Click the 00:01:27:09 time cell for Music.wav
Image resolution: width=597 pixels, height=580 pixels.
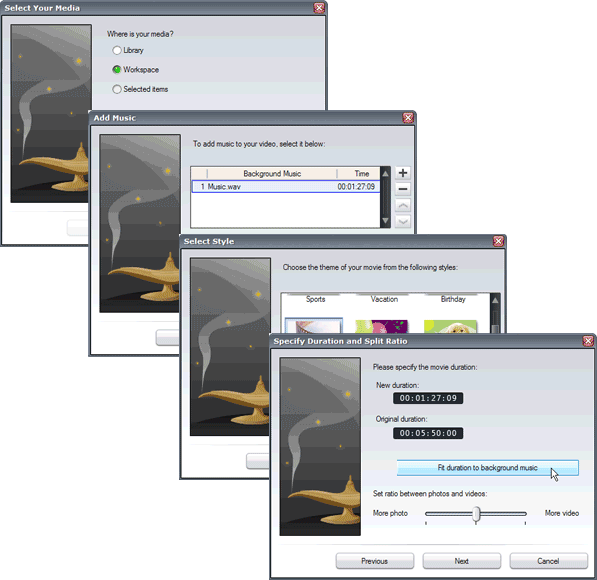pos(356,187)
